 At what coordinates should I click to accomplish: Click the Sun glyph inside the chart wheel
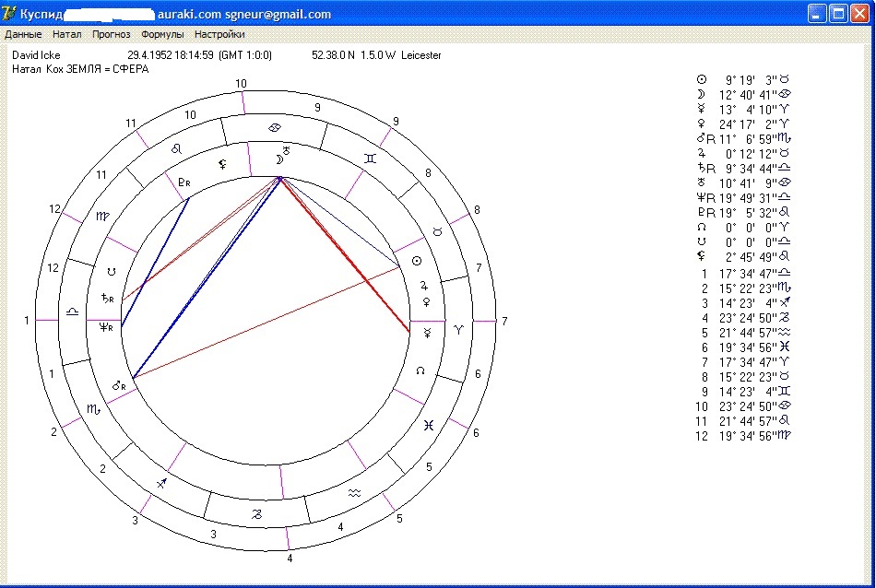pos(415,262)
